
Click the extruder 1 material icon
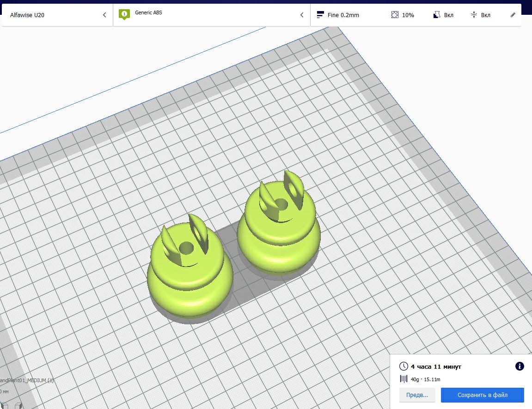click(x=124, y=14)
